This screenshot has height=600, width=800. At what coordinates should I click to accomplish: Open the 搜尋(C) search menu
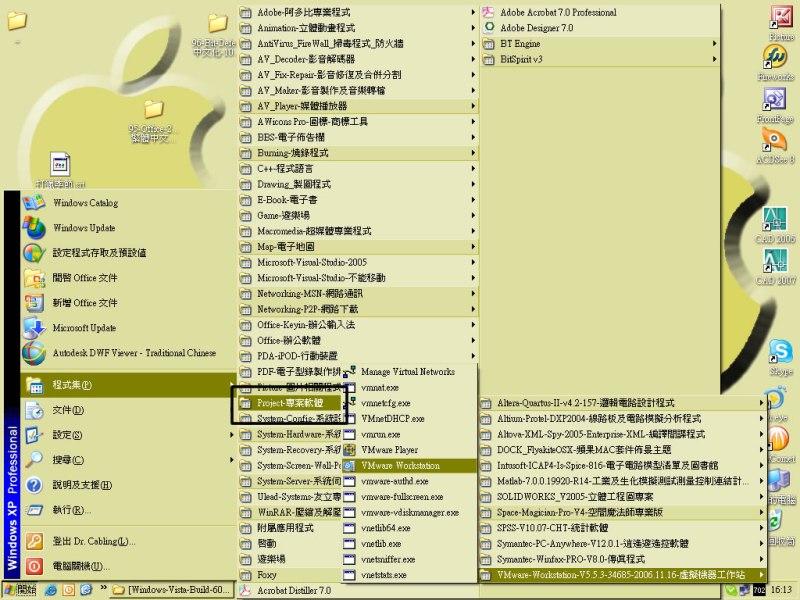(128, 460)
